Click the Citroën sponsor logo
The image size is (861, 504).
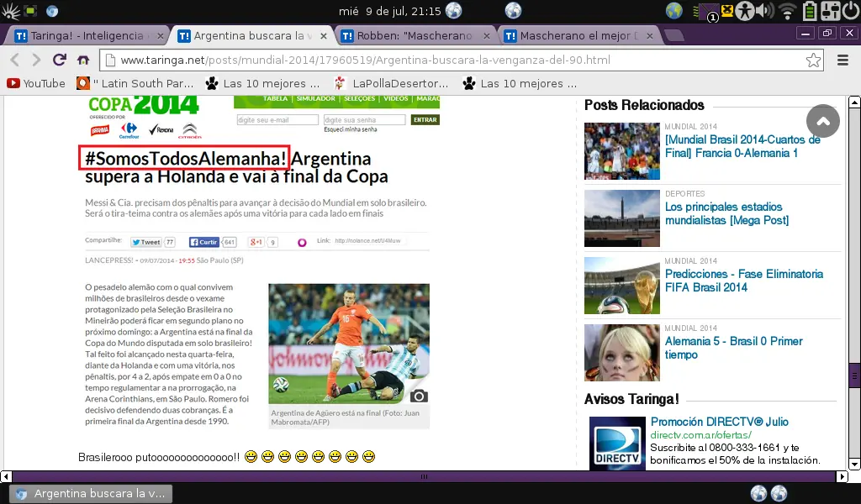tap(189, 130)
